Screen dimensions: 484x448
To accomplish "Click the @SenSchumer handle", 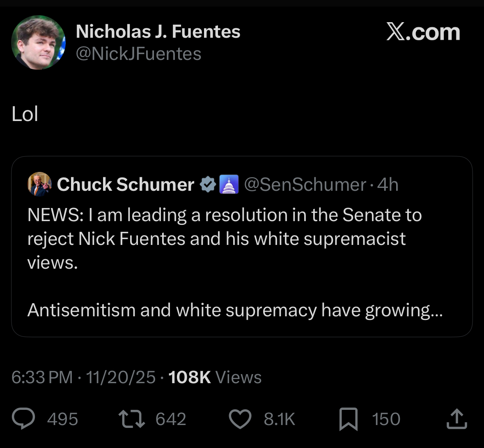I will [305, 185].
